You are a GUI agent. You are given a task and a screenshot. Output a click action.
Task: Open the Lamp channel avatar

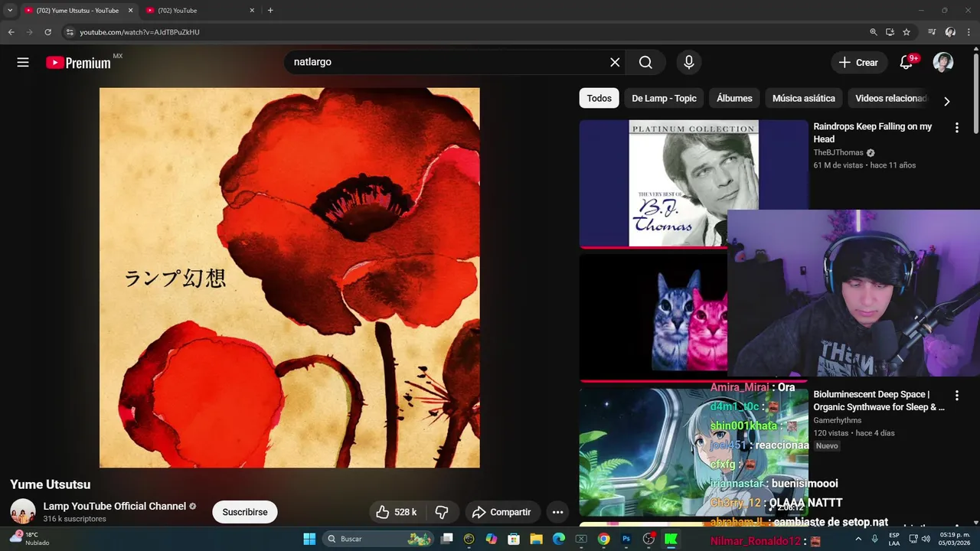23,511
